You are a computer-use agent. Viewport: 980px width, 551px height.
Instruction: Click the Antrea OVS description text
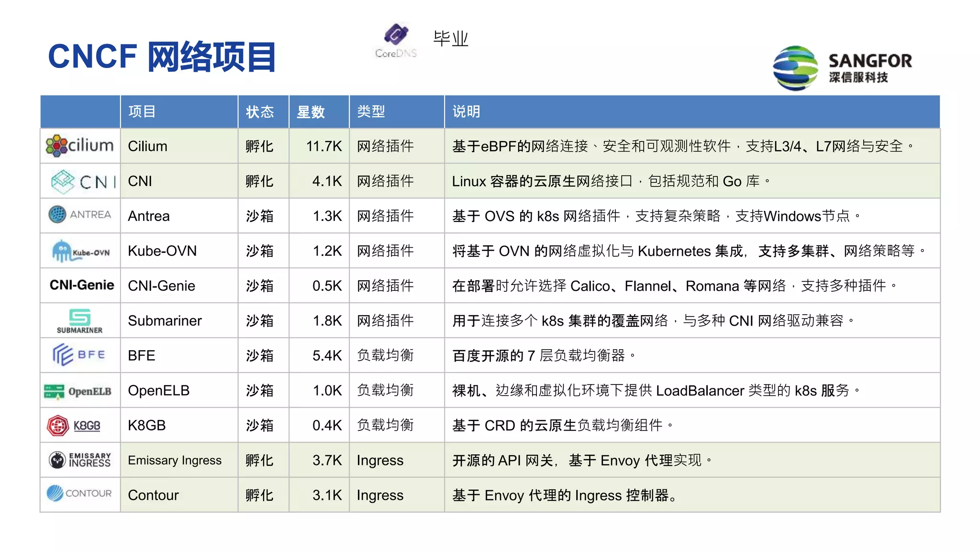pyautogui.click(x=656, y=216)
